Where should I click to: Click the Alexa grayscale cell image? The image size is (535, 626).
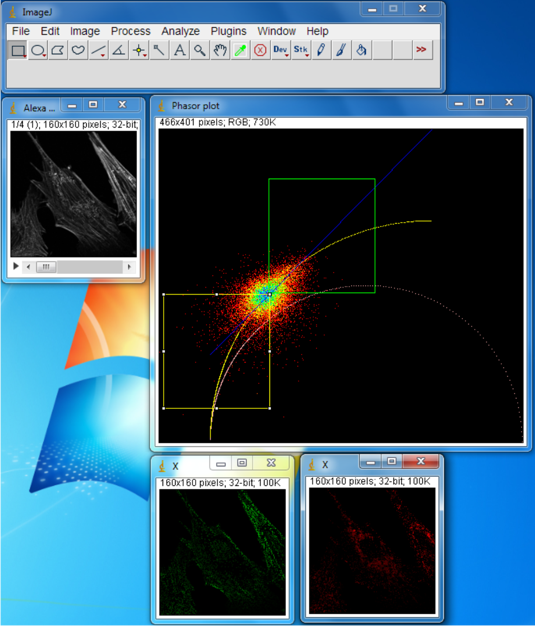(73, 194)
